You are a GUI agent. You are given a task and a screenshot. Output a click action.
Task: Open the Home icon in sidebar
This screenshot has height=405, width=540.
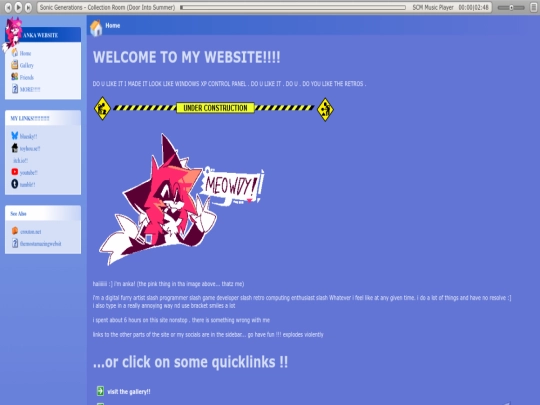point(14,53)
